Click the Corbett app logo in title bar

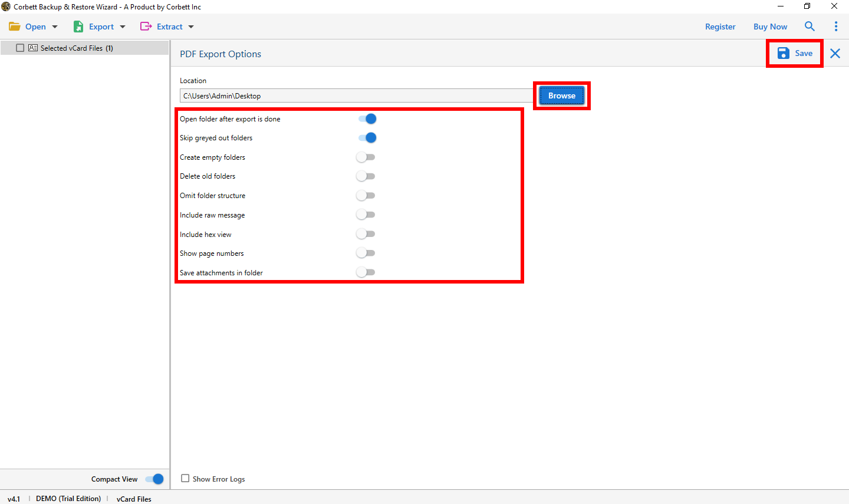[6, 6]
